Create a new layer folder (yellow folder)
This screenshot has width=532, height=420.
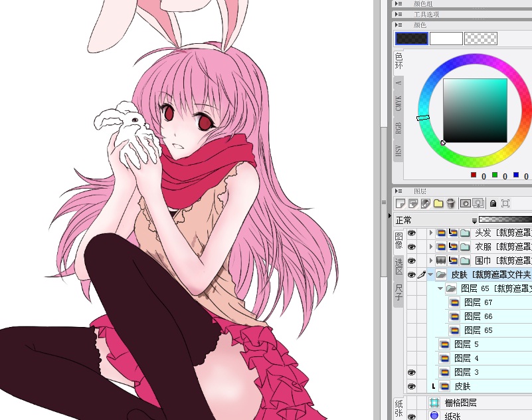[438, 203]
